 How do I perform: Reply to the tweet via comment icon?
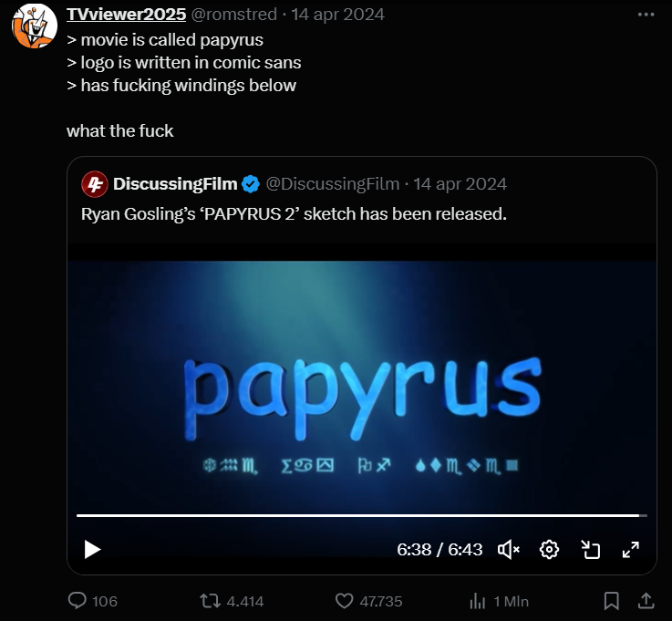[78, 600]
